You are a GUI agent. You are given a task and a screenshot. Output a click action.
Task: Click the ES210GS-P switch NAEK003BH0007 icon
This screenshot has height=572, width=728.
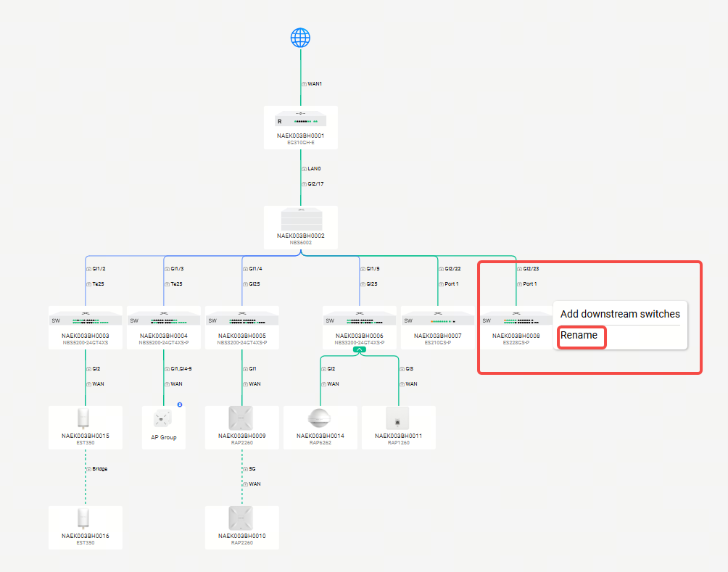438,319
